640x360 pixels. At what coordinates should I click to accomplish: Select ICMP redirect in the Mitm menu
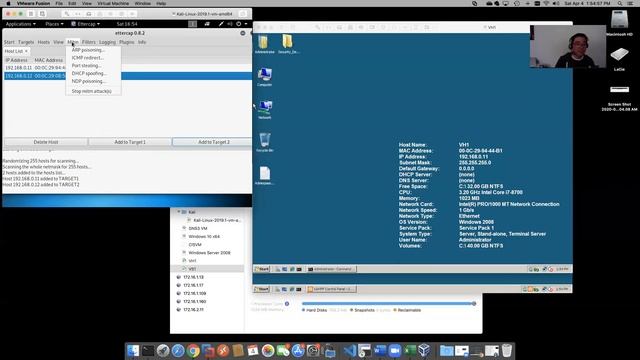click(x=87, y=58)
